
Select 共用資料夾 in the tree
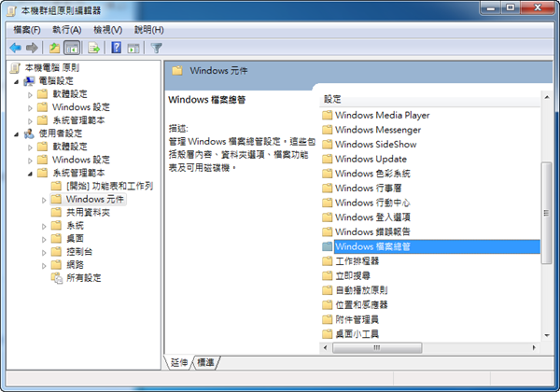click(89, 213)
